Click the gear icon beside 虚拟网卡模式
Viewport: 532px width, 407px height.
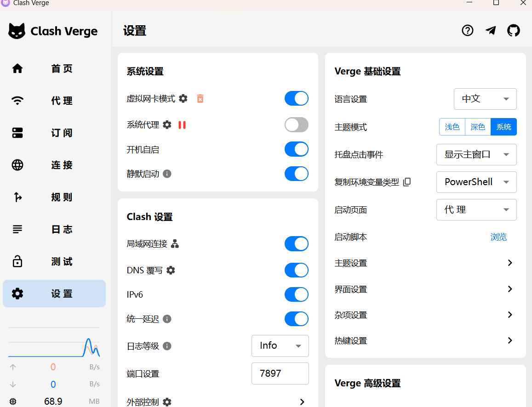click(x=183, y=99)
